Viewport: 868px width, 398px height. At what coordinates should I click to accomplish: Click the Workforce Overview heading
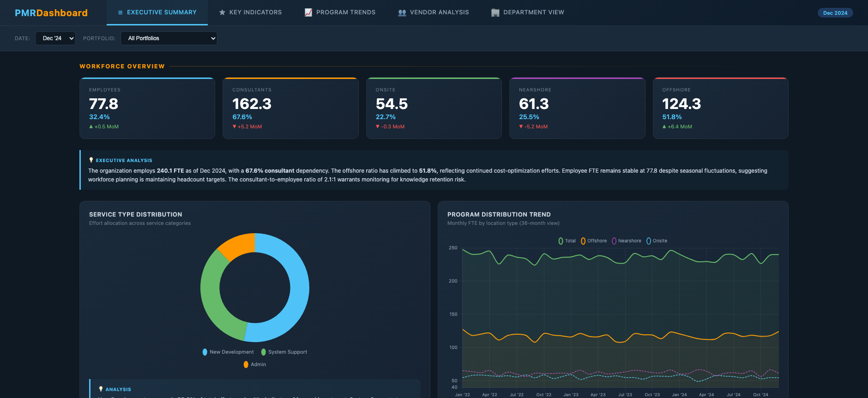coord(122,66)
